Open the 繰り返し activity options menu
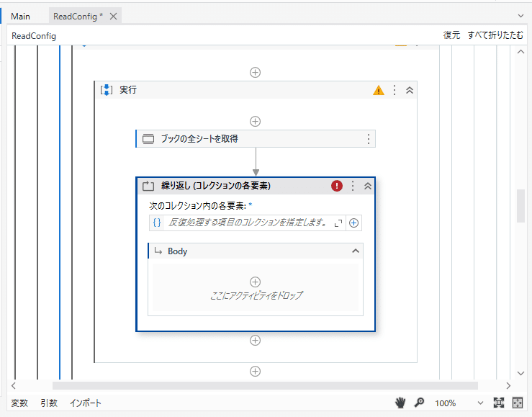 pyautogui.click(x=353, y=186)
